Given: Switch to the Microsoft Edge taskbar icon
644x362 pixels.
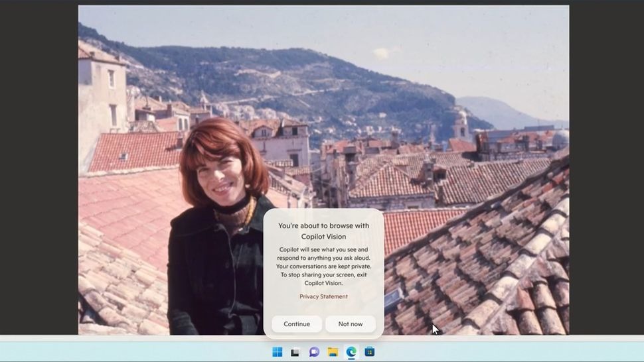Looking at the screenshot, I should 351,352.
